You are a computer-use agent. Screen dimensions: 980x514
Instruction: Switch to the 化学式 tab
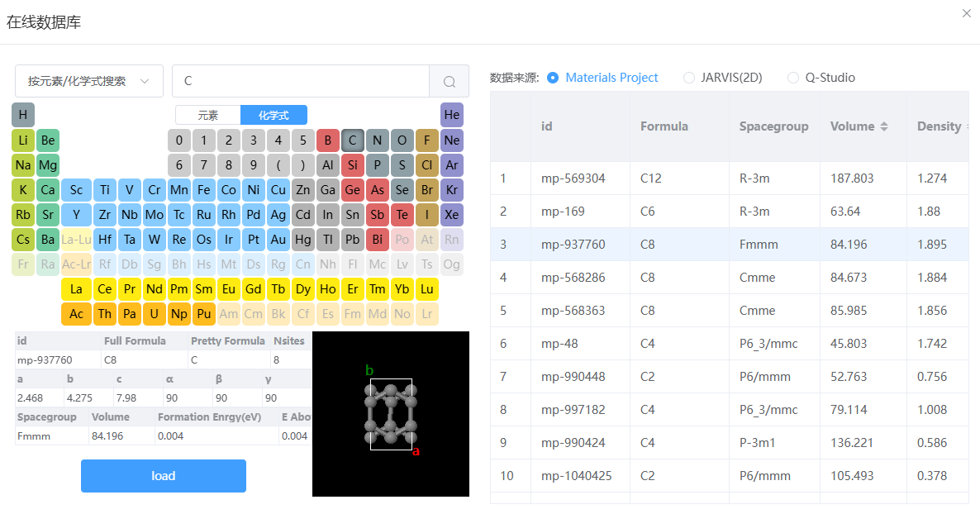pyautogui.click(x=274, y=115)
